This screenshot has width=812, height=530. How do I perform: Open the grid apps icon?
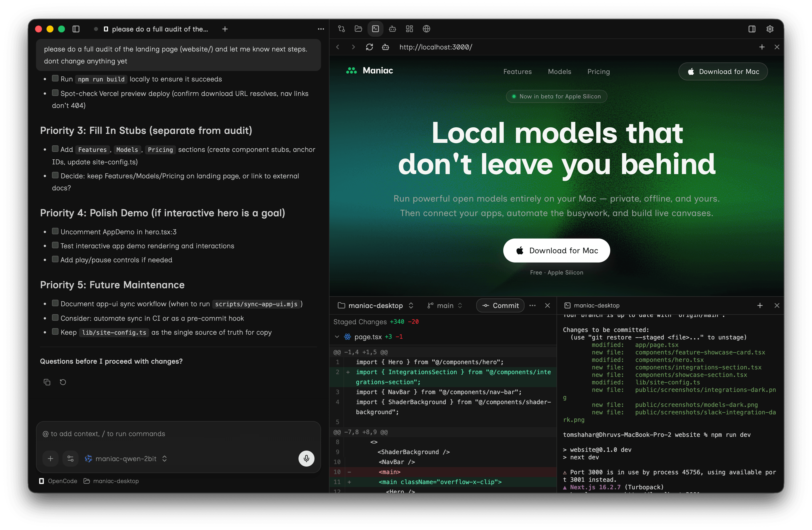click(x=409, y=29)
